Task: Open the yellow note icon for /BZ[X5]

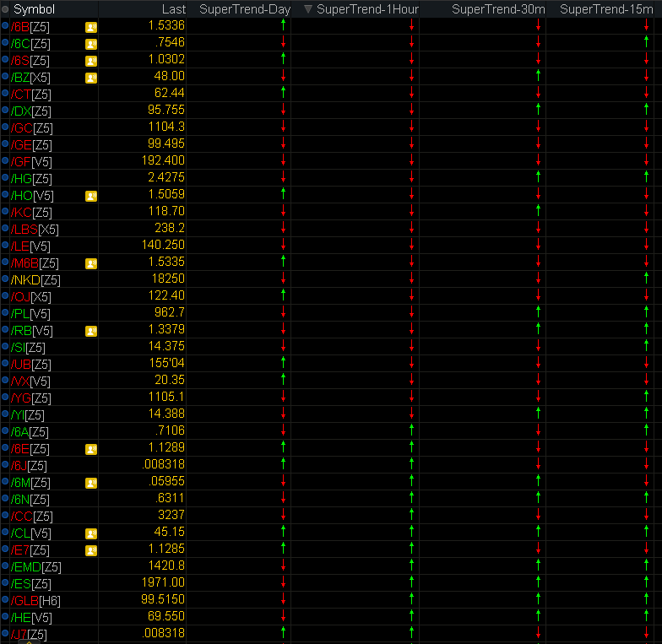Action: [91, 78]
